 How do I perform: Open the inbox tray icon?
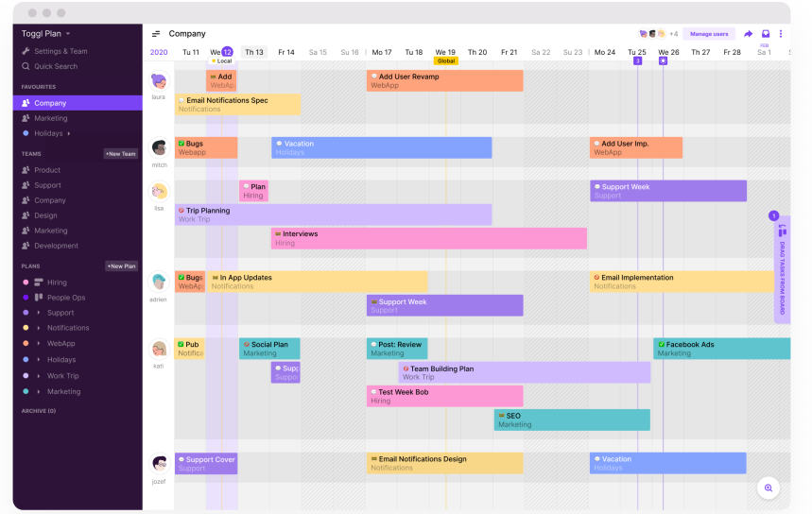pyautogui.click(x=766, y=34)
